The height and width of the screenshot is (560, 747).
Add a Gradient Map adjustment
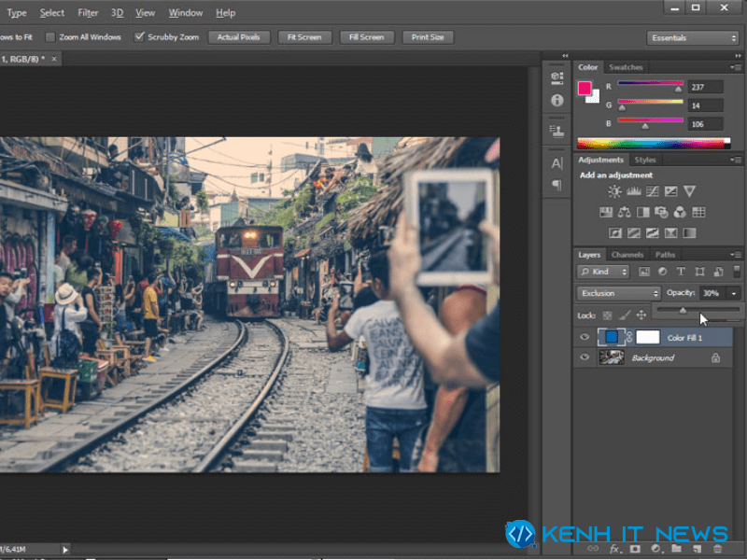[x=689, y=232]
